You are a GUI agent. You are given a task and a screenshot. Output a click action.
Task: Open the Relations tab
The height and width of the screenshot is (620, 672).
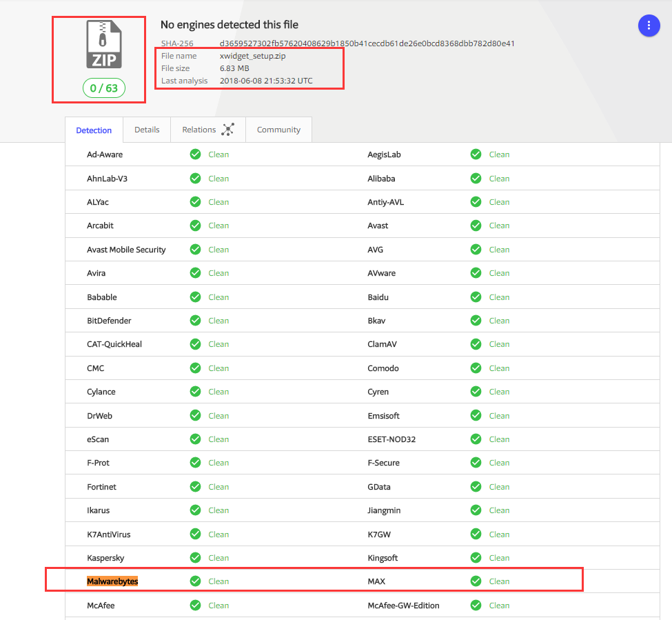pyautogui.click(x=208, y=130)
